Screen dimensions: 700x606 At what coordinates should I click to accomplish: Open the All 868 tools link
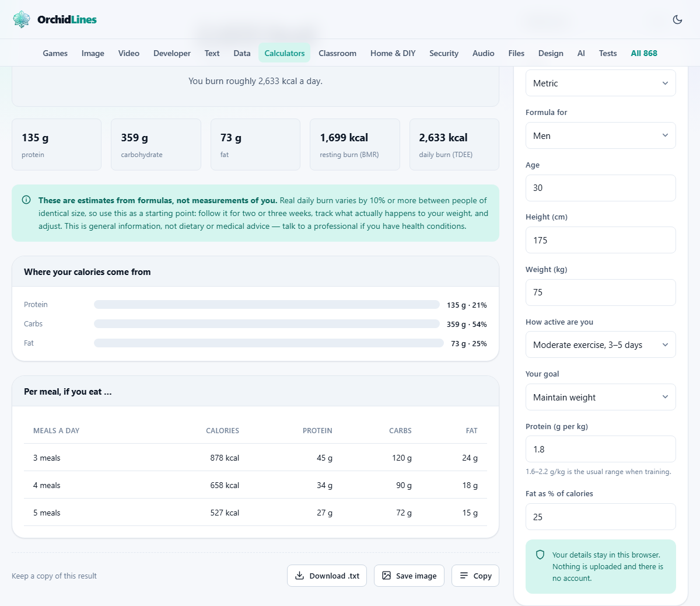pos(644,53)
